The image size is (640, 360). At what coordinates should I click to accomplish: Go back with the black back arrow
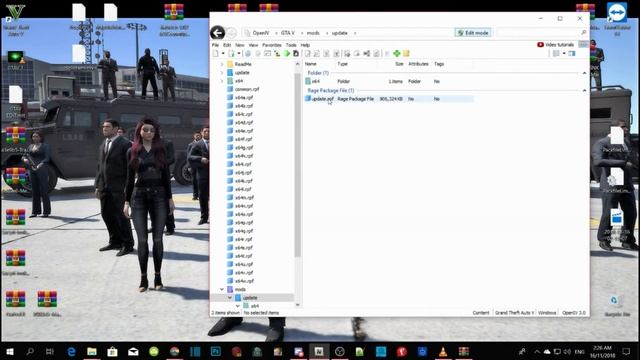tap(218, 33)
